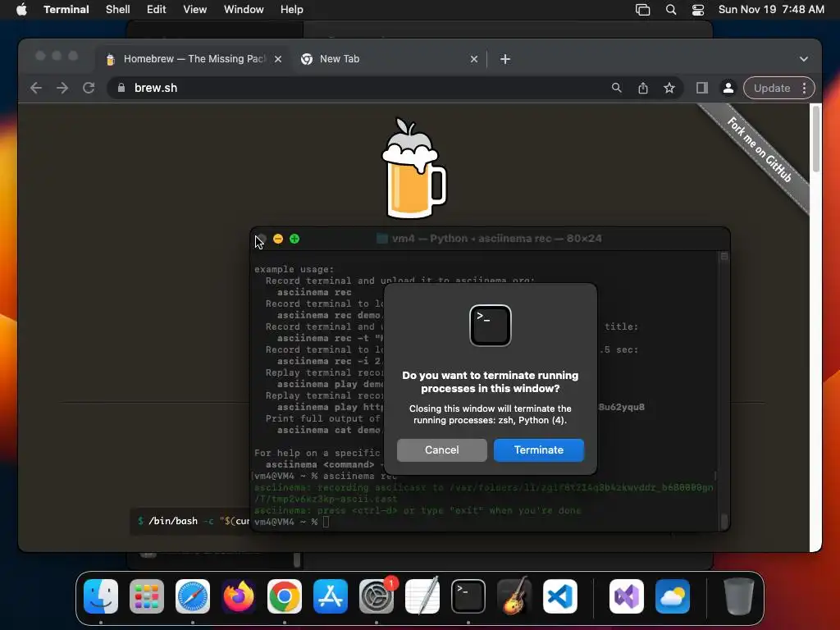Click the Stage Manager windows icon in menu bar
This screenshot has height=630, width=840.
tap(642, 10)
